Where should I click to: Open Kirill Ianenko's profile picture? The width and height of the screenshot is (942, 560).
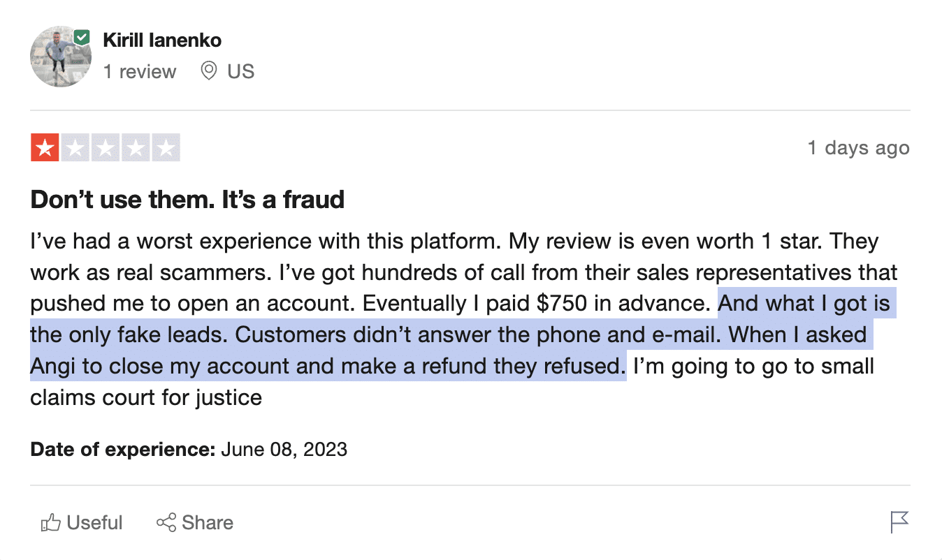pyautogui.click(x=59, y=59)
